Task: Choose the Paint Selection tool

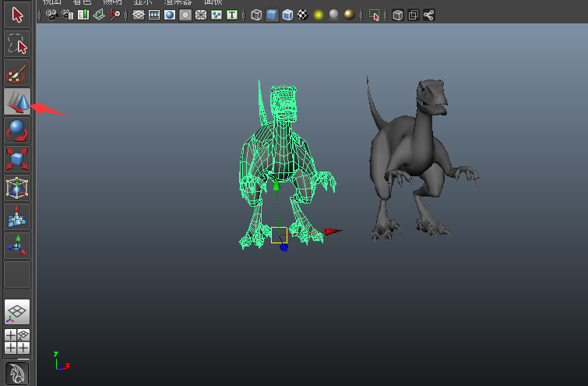Action: pos(17,73)
